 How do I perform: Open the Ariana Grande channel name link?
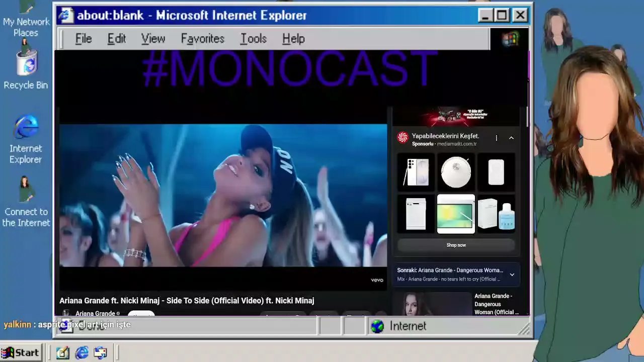[96, 314]
